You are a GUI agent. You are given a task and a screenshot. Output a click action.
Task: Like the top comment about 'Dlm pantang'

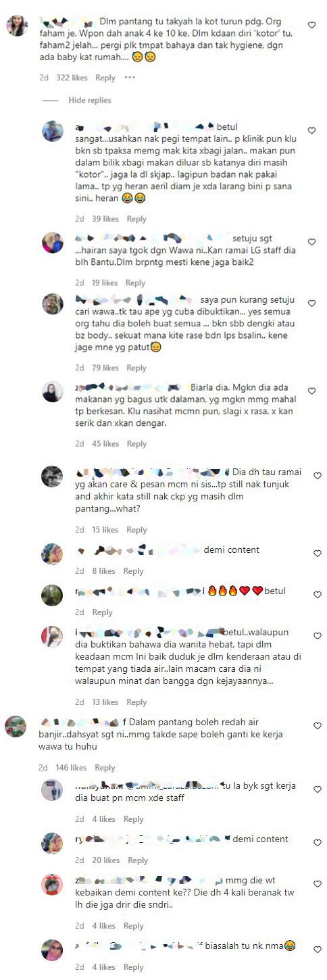[x=311, y=25]
